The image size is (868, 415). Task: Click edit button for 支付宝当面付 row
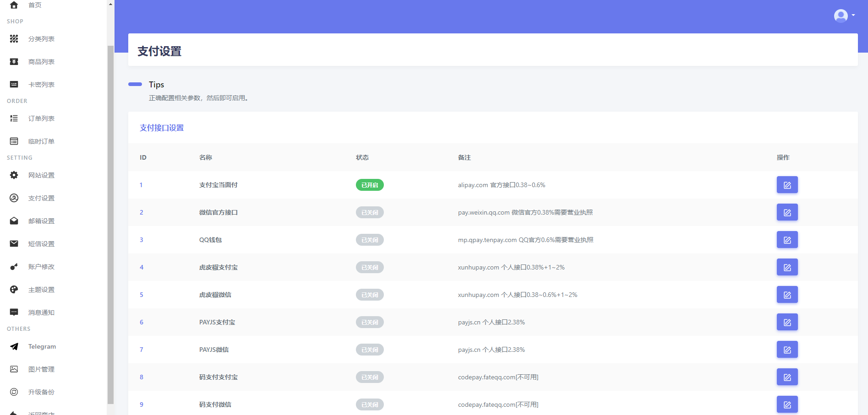click(x=787, y=185)
